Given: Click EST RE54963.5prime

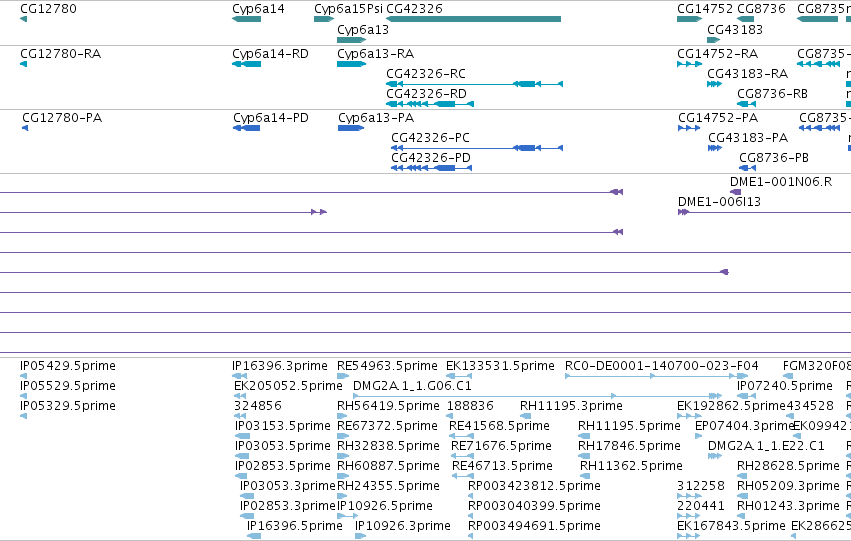Looking at the screenshot, I should [387, 366].
